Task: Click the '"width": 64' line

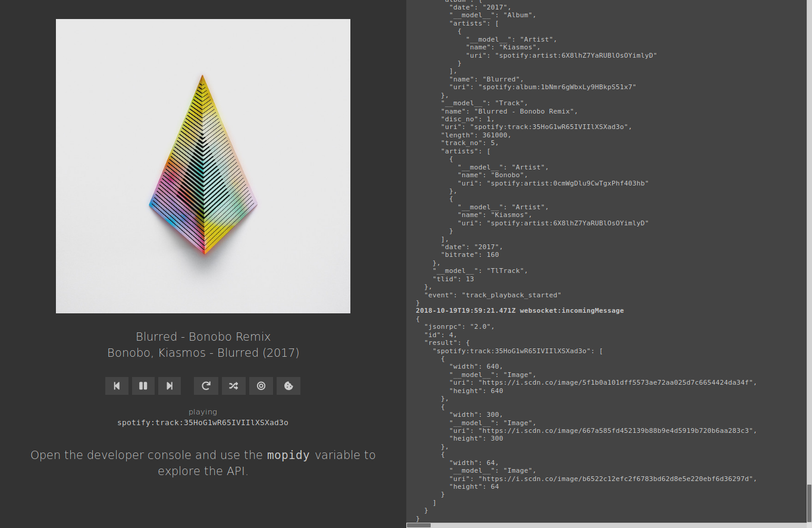Action: tap(474, 463)
